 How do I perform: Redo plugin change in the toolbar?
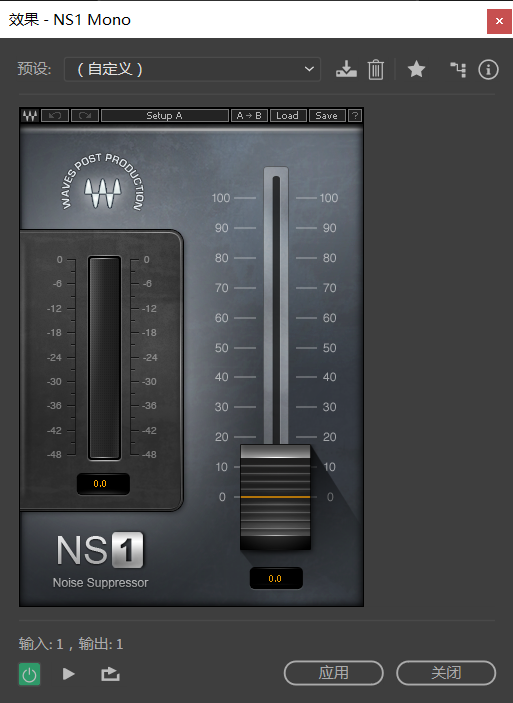point(85,116)
